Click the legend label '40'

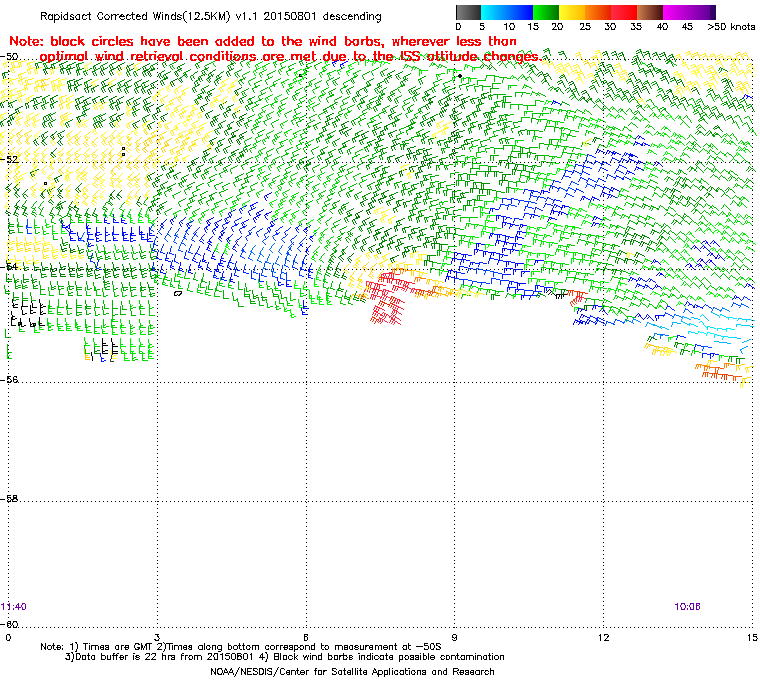pyautogui.click(x=663, y=27)
